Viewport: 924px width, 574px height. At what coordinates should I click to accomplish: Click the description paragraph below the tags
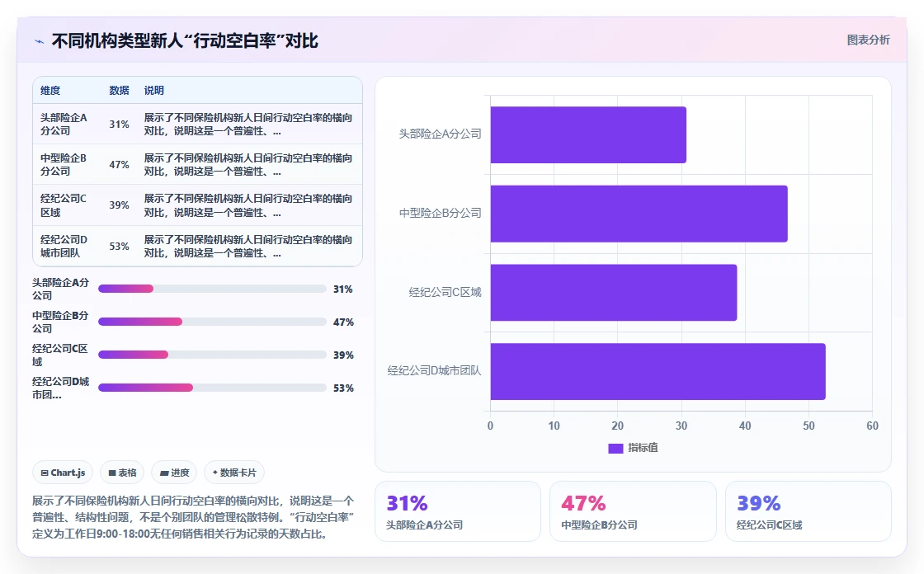pos(193,517)
